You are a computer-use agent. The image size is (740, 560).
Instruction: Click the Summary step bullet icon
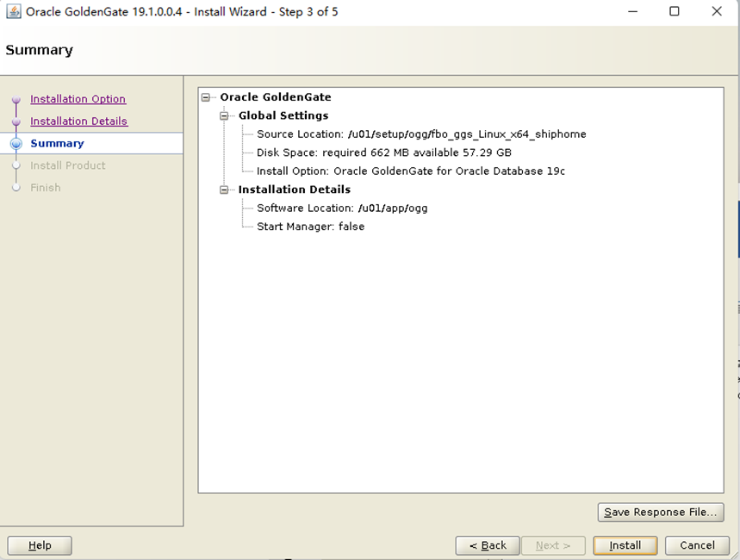[16, 144]
